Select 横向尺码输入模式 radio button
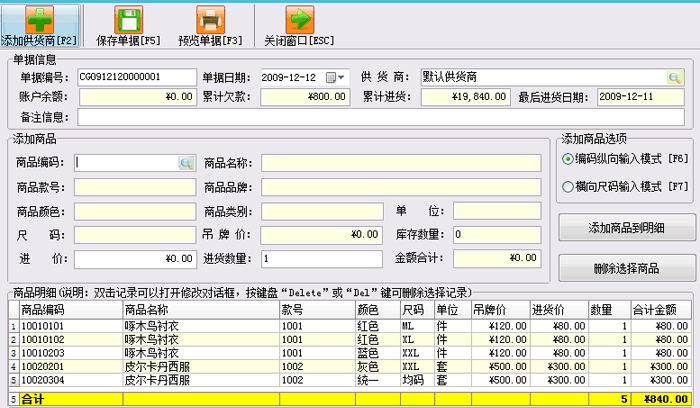 click(x=569, y=186)
